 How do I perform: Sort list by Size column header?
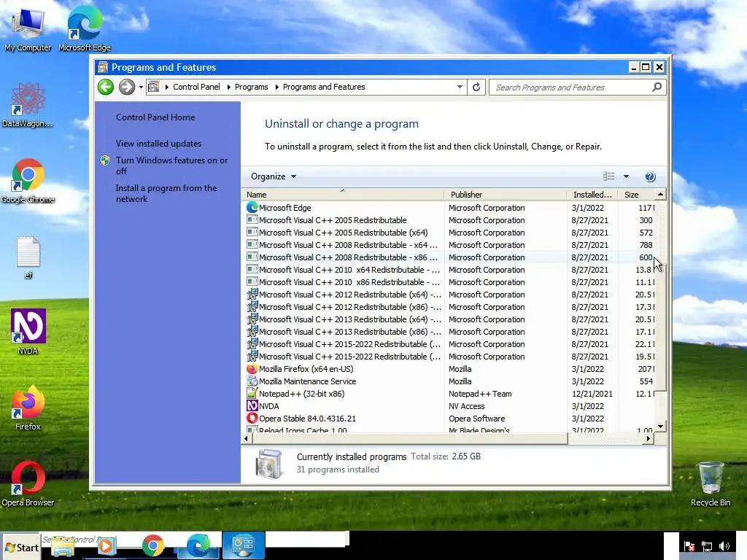pos(636,194)
